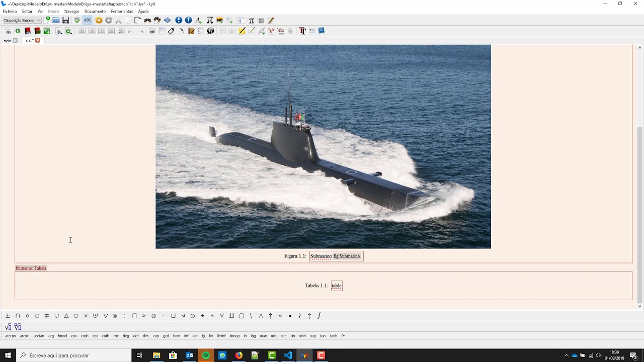Screen dimensions: 644x362
Task: Open the Ferramentas menu
Action: [x=122, y=11]
